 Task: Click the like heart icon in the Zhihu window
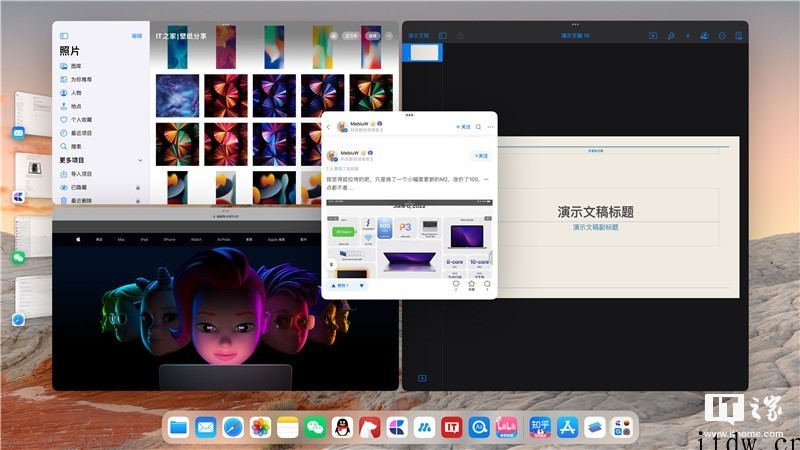point(456,284)
